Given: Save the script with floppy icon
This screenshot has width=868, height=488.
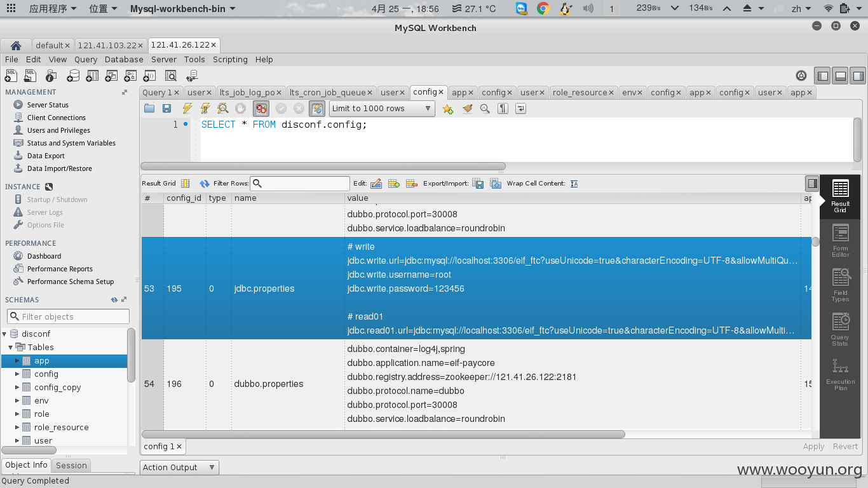Looking at the screenshot, I should point(166,109).
